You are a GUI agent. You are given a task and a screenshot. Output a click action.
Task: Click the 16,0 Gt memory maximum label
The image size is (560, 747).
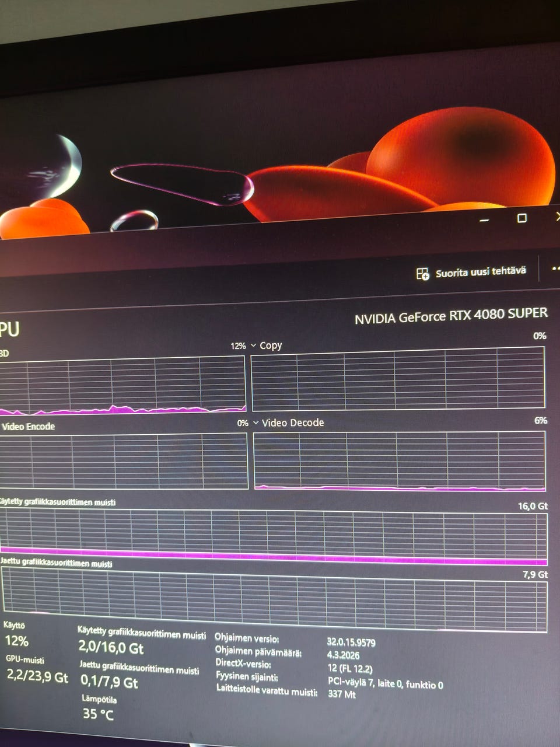click(x=533, y=506)
